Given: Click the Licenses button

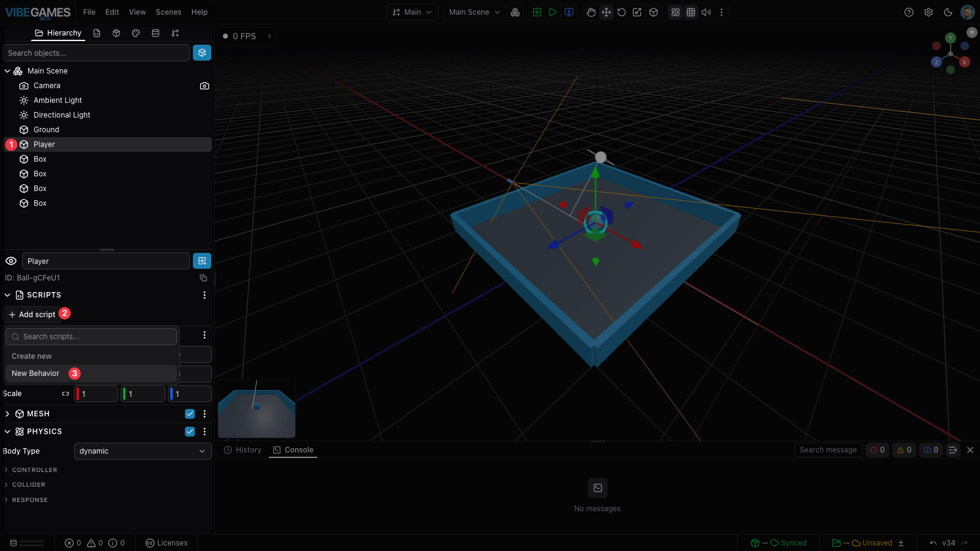Looking at the screenshot, I should click(167, 543).
